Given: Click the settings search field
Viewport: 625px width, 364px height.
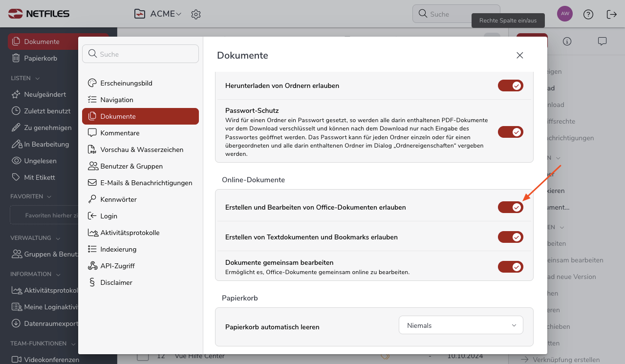Looking at the screenshot, I should pos(141,54).
